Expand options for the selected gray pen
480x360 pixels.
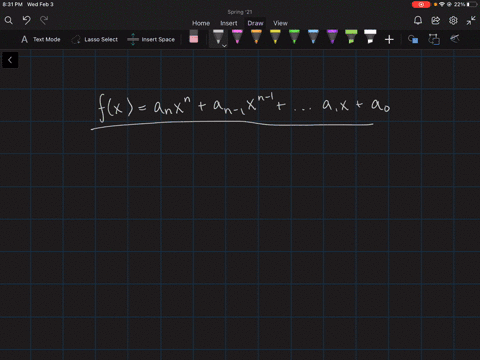tap(224, 45)
